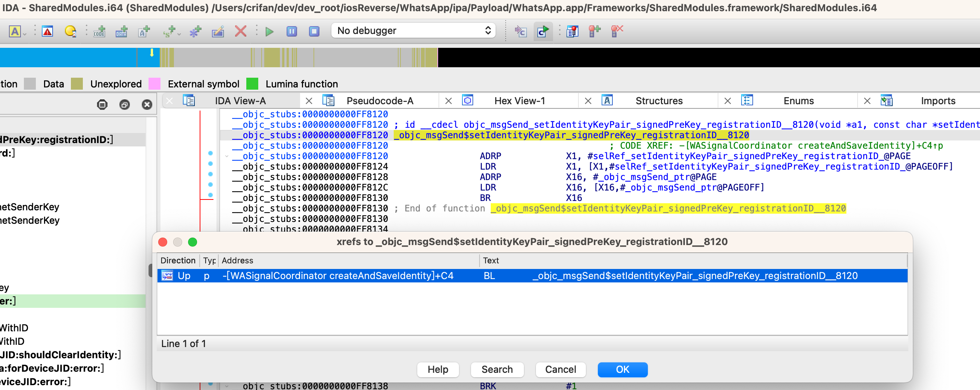Click the yellow marker in the navigation band
Screen dimensions: 980x390
click(152, 53)
